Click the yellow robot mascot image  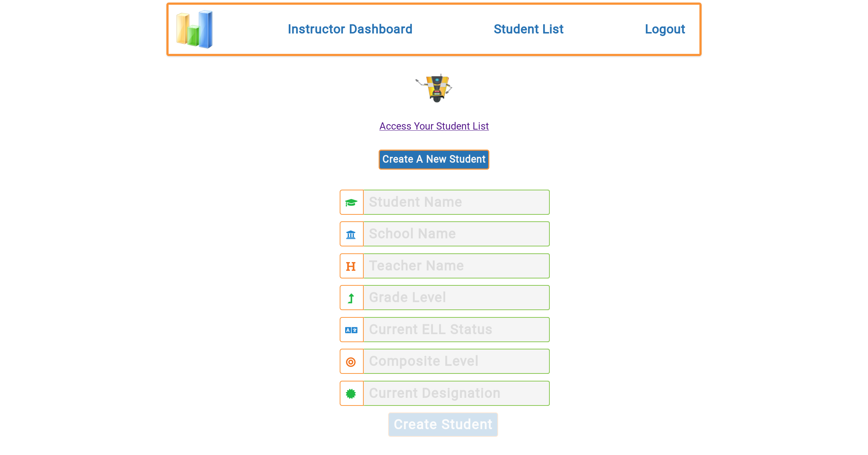pyautogui.click(x=434, y=88)
